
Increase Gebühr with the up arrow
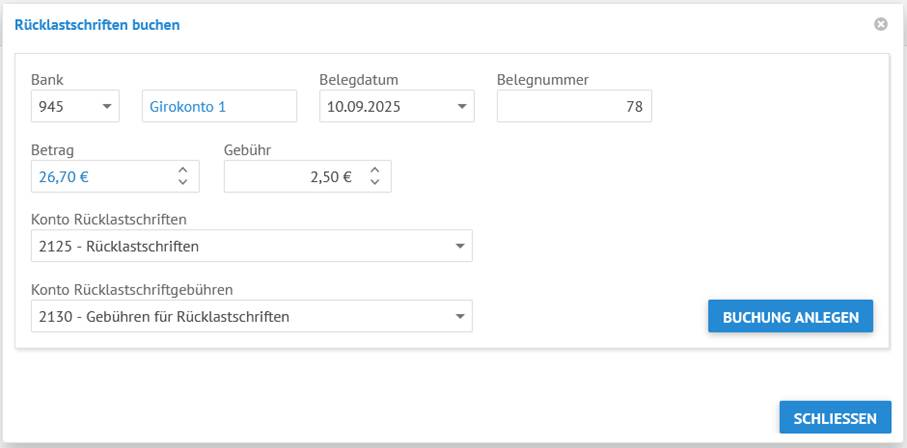(374, 171)
